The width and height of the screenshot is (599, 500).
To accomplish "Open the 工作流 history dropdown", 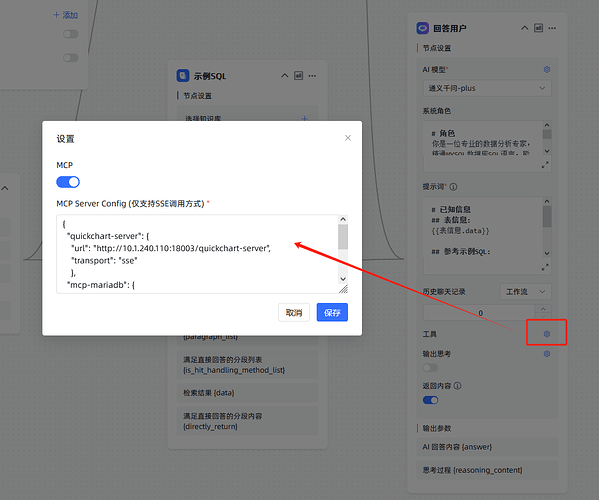I will [x=525, y=292].
